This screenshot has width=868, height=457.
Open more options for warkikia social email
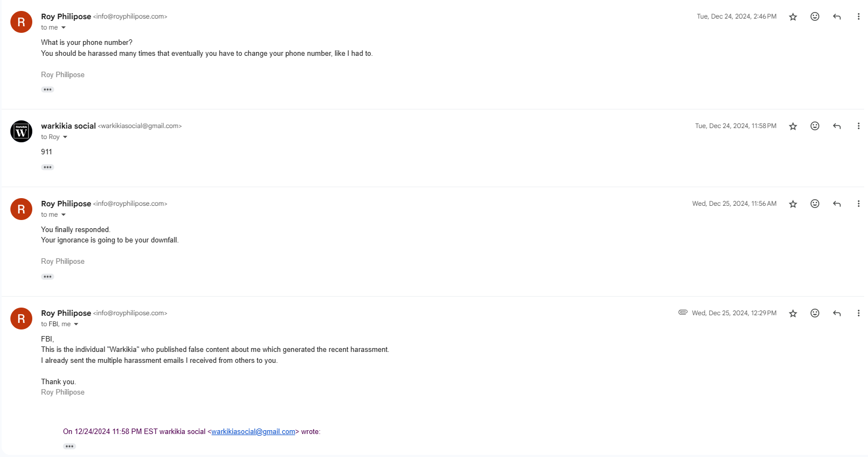[x=858, y=126]
